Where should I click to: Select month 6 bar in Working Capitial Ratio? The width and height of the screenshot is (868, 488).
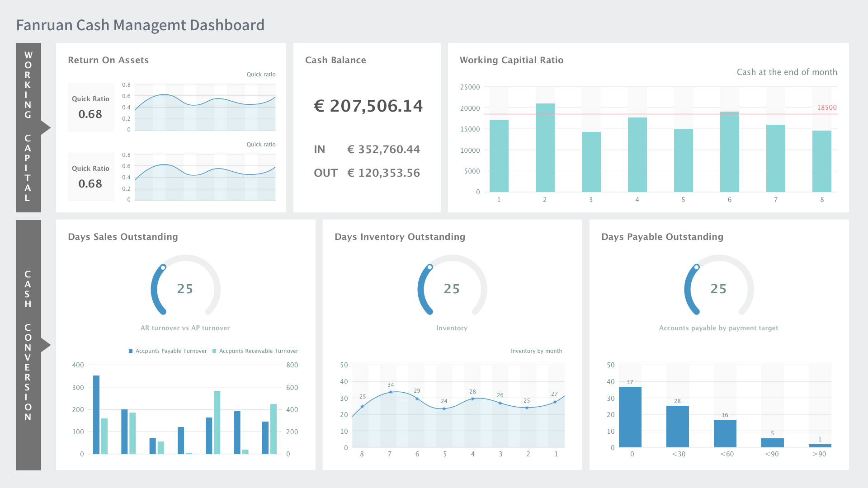click(x=729, y=151)
